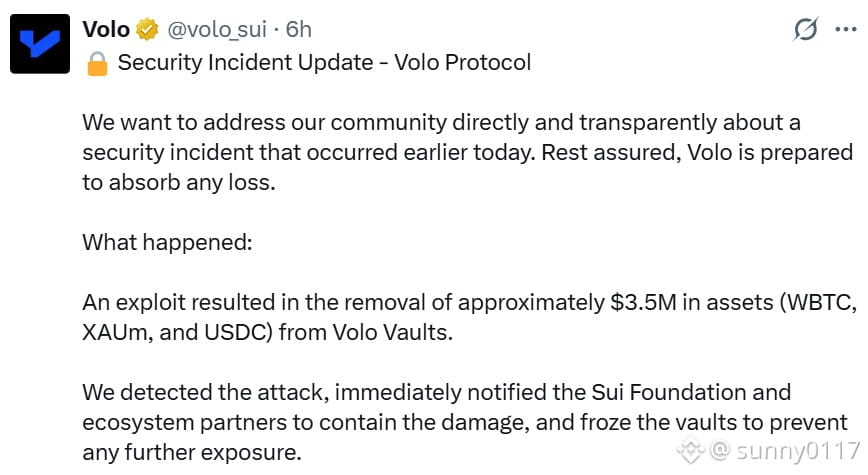The image size is (868, 475).
Task: Click the watermark logo beside @sunny0117
Action: [x=691, y=450]
